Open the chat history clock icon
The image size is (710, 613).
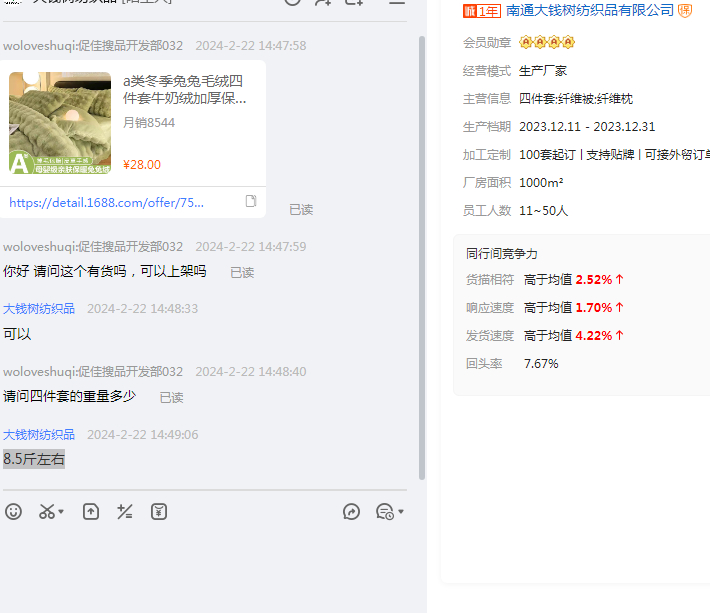[x=384, y=512]
